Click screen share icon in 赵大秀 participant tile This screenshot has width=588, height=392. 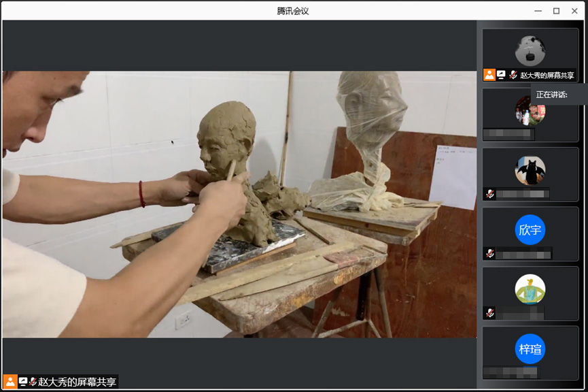(501, 75)
